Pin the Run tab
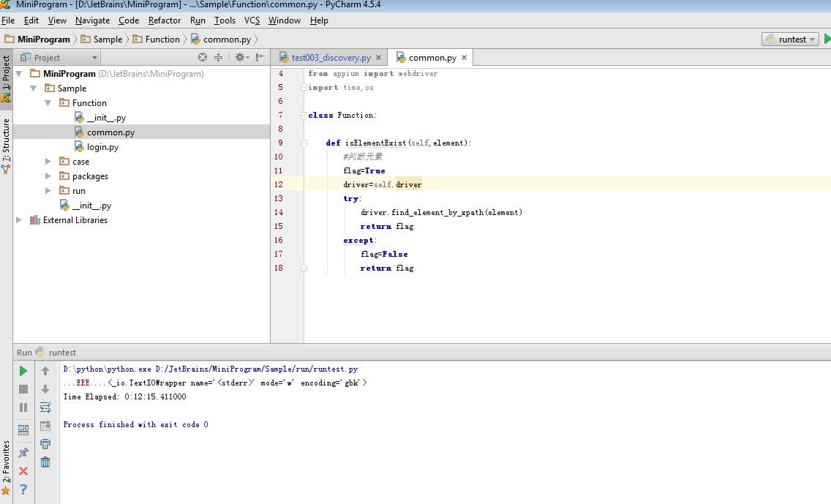831x504 pixels. tap(23, 453)
